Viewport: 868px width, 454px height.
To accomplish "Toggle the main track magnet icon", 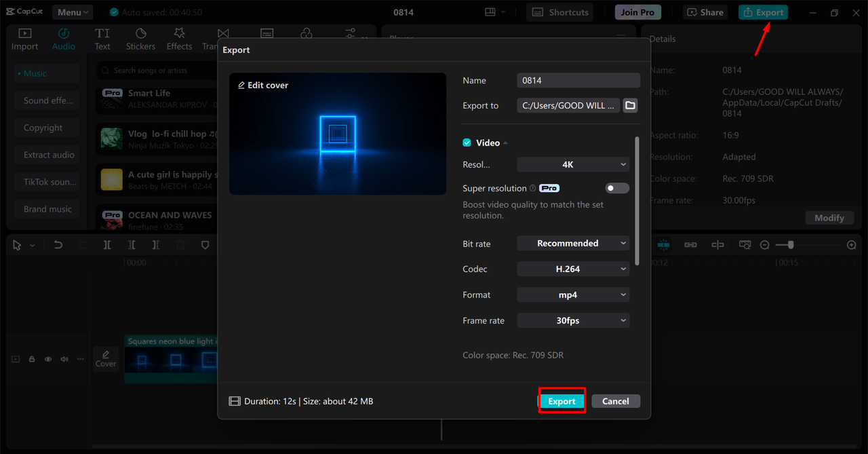I will tap(663, 245).
